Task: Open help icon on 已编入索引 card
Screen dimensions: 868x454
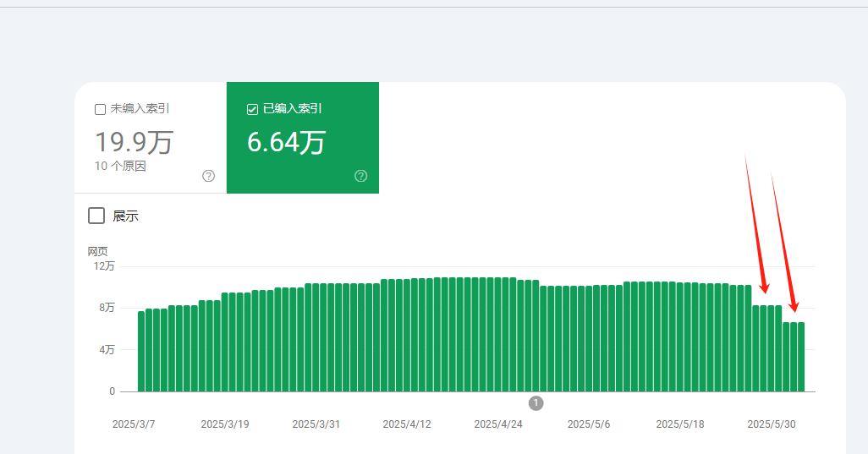Action: point(361,176)
